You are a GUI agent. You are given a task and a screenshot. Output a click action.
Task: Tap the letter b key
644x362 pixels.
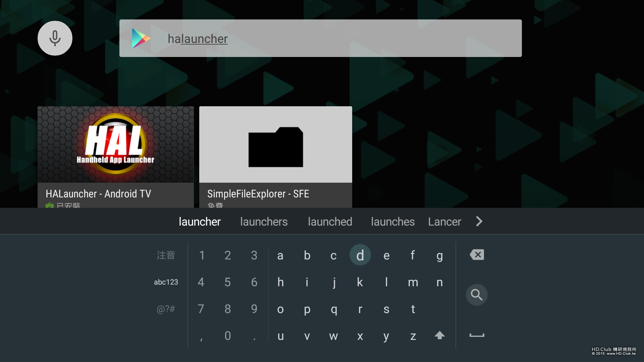point(307,255)
